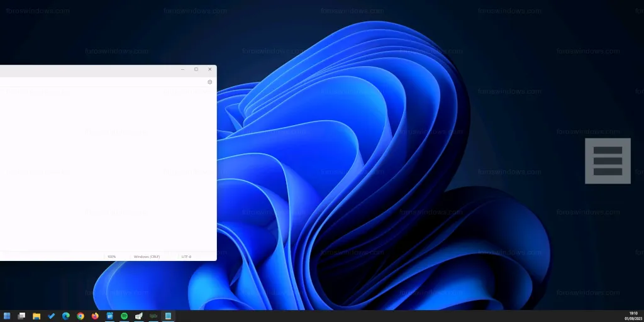Viewport: 644px width, 322px height.
Task: Open the Windows Start menu
Action: (x=7, y=316)
